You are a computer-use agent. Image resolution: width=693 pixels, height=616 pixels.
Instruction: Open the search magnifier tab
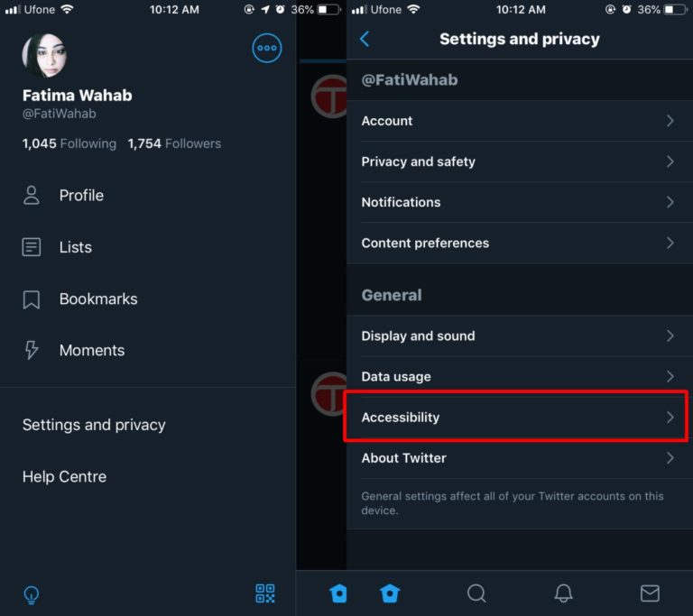(x=476, y=593)
